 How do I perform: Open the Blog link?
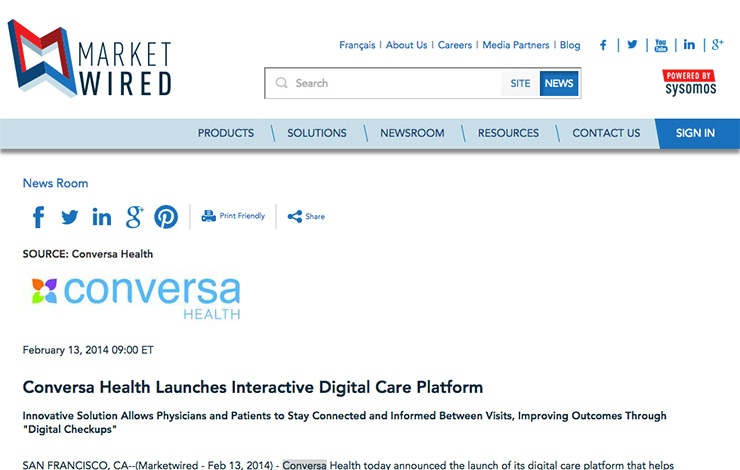570,45
